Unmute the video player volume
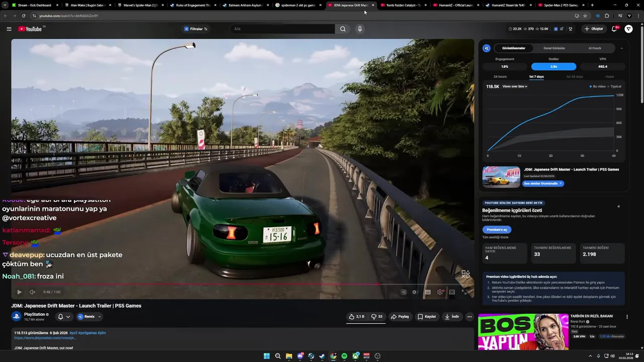Screen dimensions: 644x362 [32, 292]
